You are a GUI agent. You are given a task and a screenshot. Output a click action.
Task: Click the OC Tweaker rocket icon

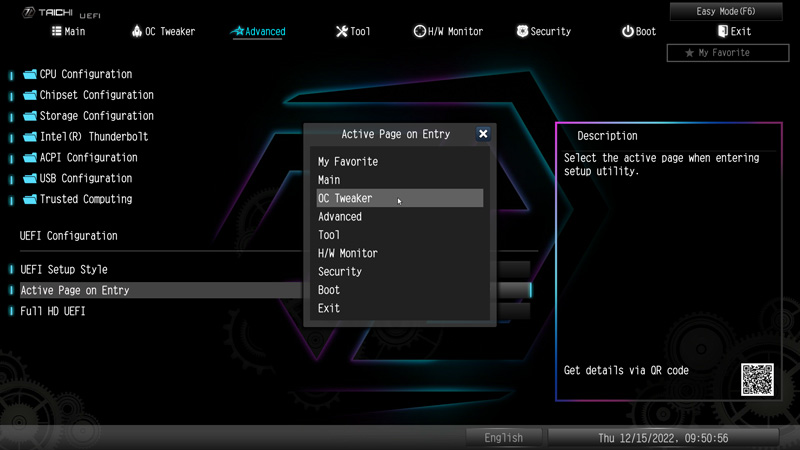[137, 31]
